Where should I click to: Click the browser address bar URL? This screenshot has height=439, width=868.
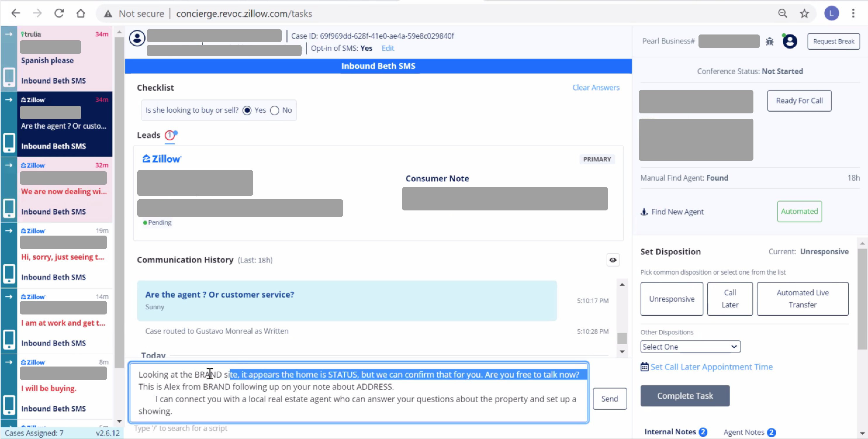[x=244, y=13]
